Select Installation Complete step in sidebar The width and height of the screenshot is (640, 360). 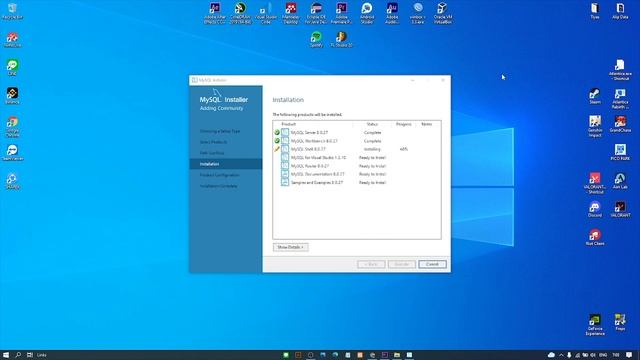pyautogui.click(x=218, y=186)
